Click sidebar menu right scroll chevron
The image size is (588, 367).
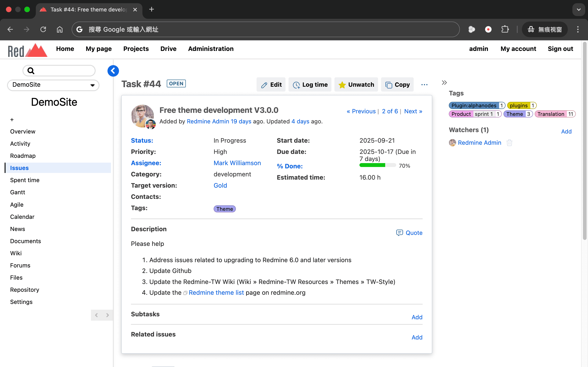[107, 315]
